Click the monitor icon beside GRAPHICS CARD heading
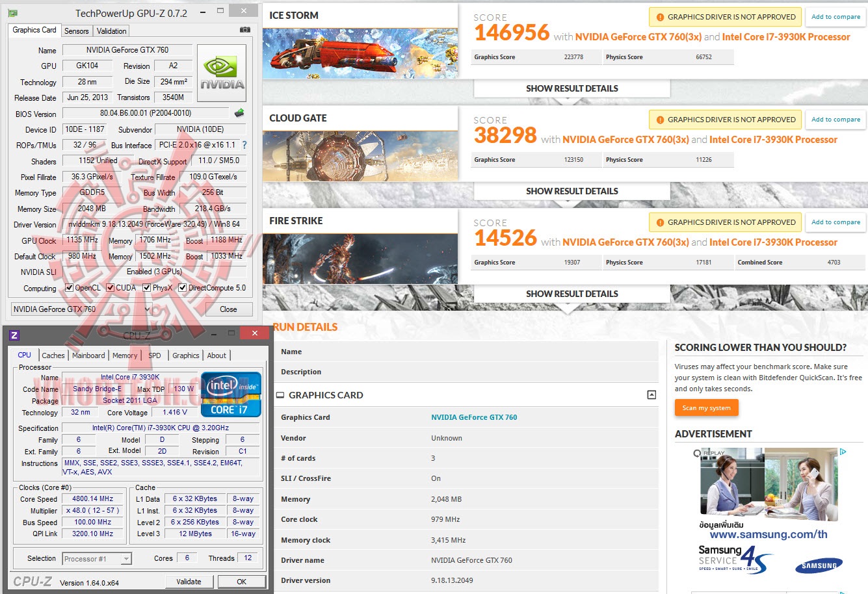 (x=280, y=395)
